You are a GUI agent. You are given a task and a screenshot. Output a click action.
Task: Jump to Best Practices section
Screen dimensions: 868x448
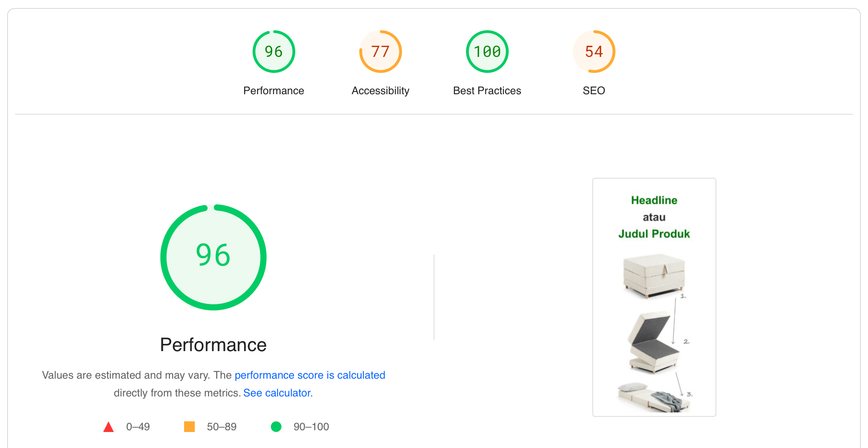click(487, 90)
